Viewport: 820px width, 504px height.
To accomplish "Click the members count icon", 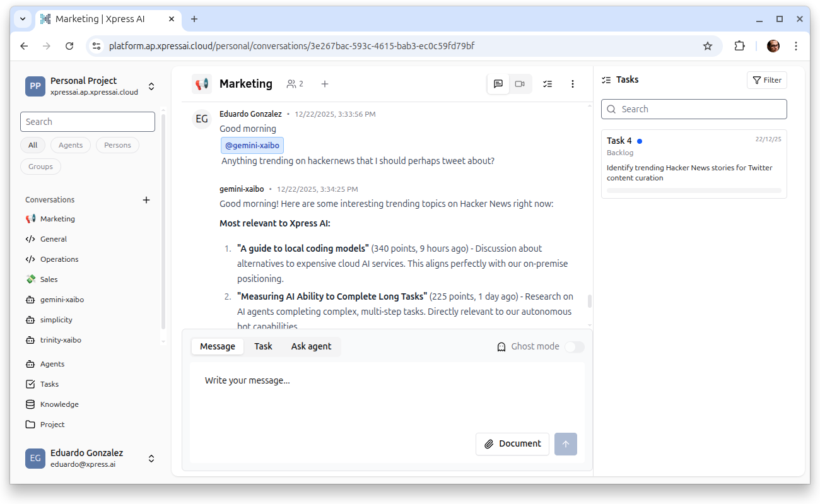I will pos(295,84).
